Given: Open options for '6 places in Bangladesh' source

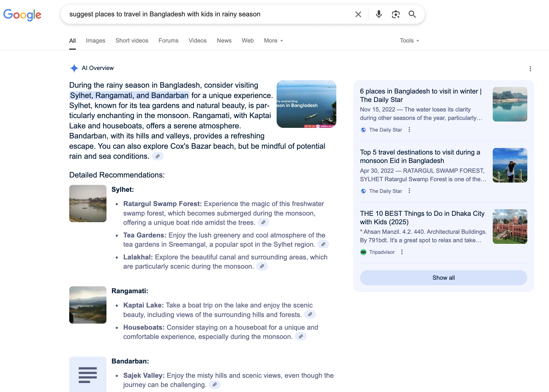Looking at the screenshot, I should [409, 130].
